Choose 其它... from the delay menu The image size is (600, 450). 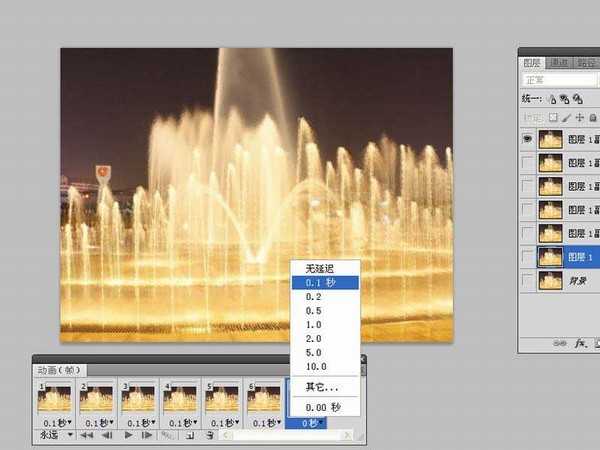[322, 387]
